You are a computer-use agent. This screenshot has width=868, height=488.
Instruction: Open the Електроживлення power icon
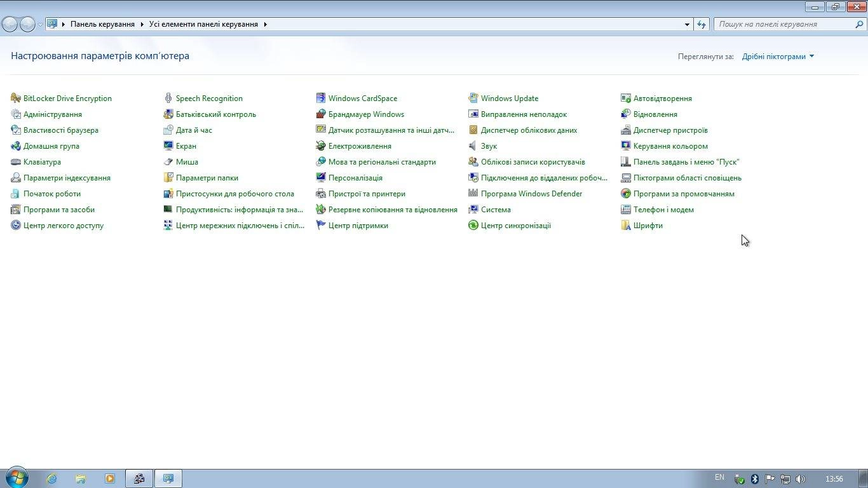321,146
